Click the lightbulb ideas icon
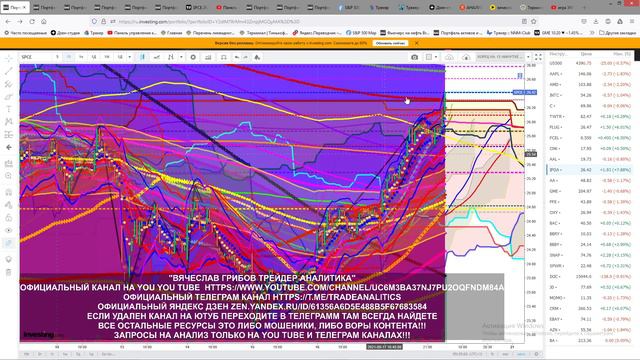The height and width of the screenshot is (360, 640). pyautogui.click(x=9, y=260)
